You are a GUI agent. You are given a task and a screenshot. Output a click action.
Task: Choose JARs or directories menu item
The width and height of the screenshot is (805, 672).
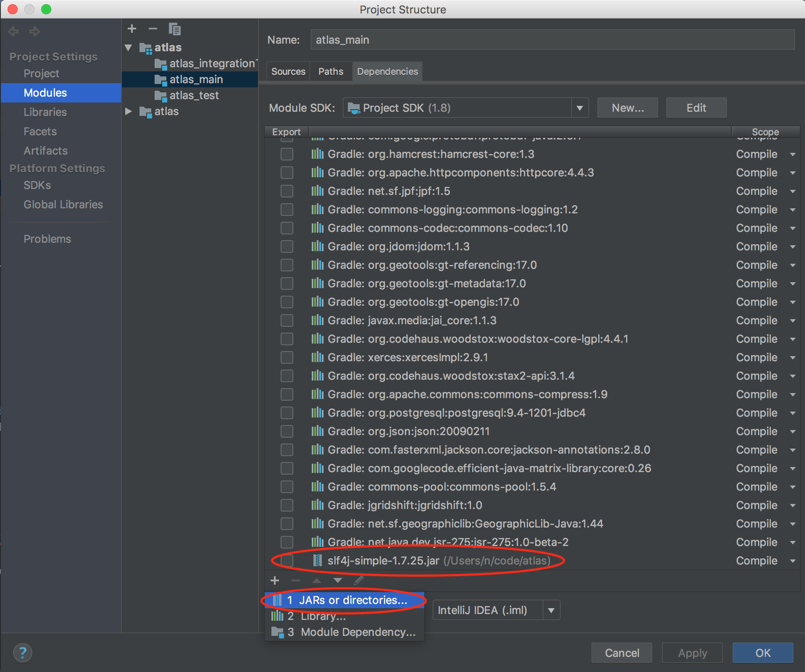(345, 600)
